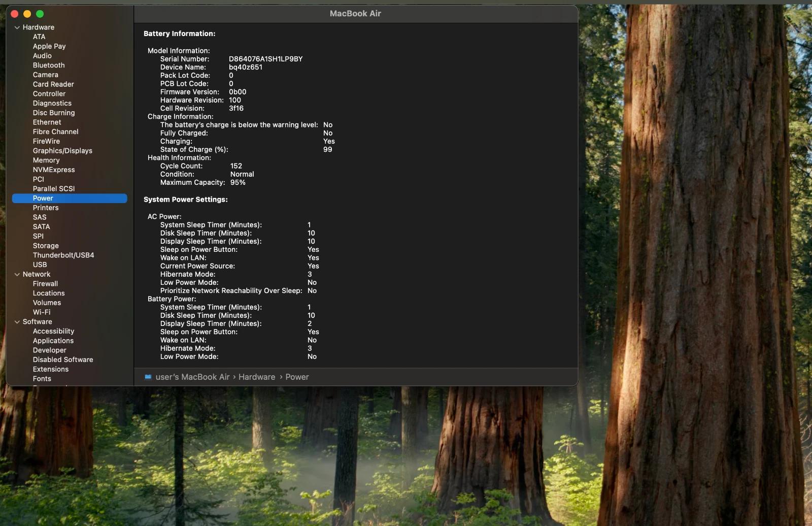Select Disc Burning in the sidebar
812x526 pixels.
[x=54, y=113]
